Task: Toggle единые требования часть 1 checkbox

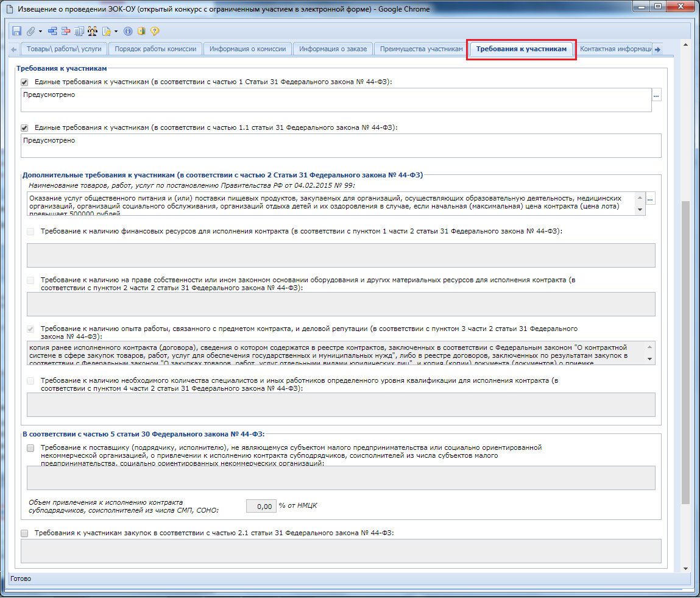Action: (24, 82)
